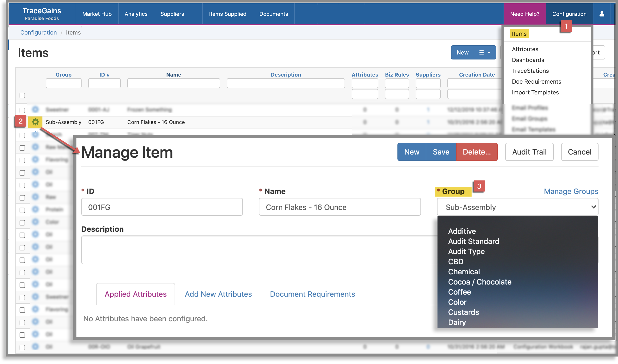The width and height of the screenshot is (618, 364).
Task: Select Cocoa / Chocolate from the Group options
Action: 480,282
